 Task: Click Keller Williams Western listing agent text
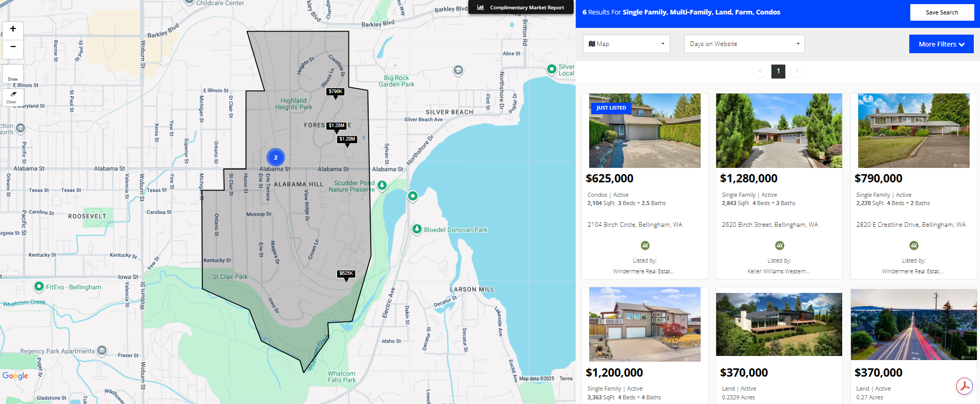pyautogui.click(x=779, y=271)
